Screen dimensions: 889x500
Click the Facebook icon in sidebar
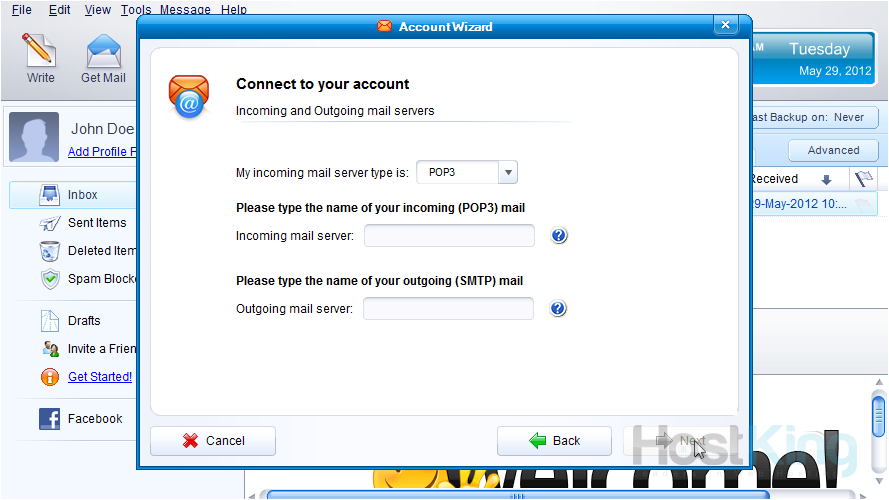(50, 419)
